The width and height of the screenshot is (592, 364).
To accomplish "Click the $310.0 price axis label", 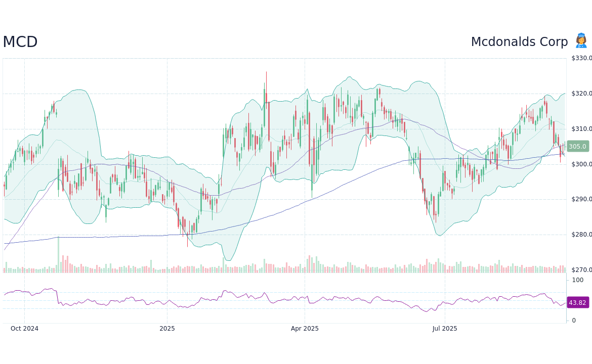I will coord(581,129).
